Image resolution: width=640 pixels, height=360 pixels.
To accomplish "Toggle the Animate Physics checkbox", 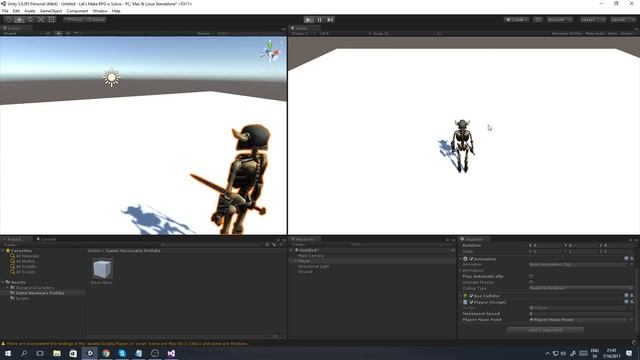I will (531, 282).
